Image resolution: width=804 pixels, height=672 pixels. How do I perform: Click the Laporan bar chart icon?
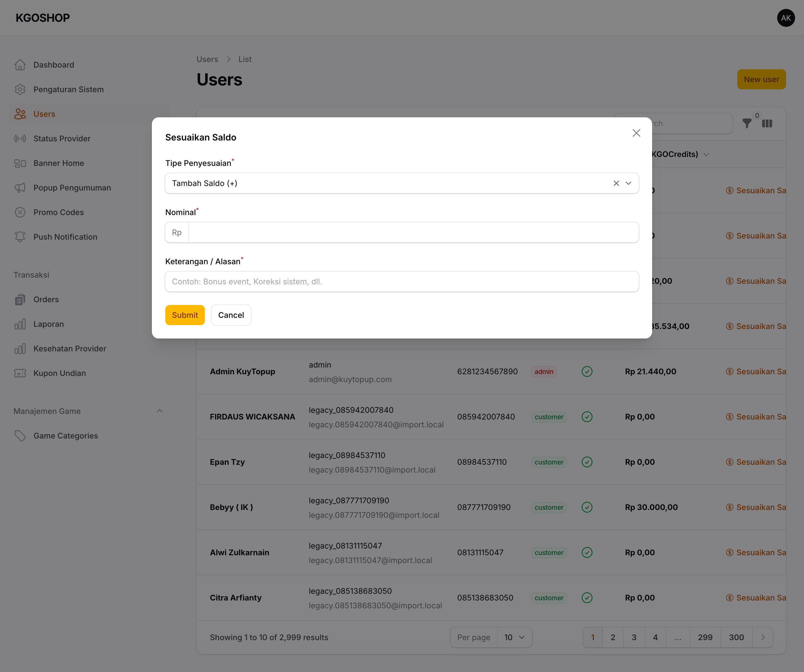tap(20, 324)
